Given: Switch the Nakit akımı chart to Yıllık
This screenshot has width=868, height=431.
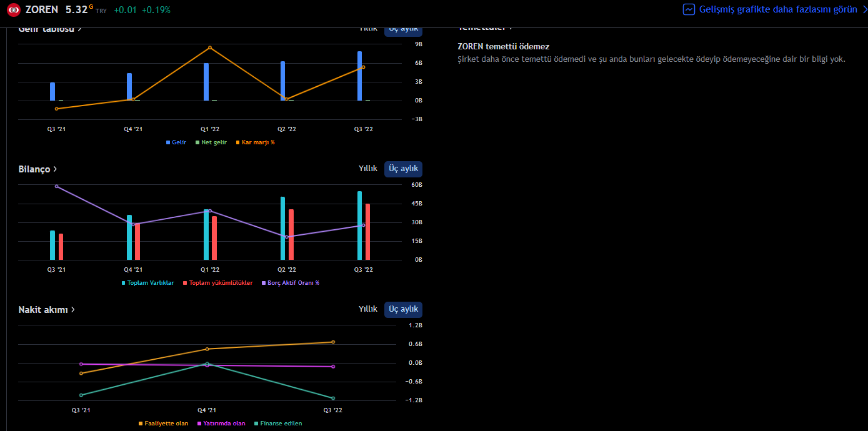Looking at the screenshot, I should point(368,309).
